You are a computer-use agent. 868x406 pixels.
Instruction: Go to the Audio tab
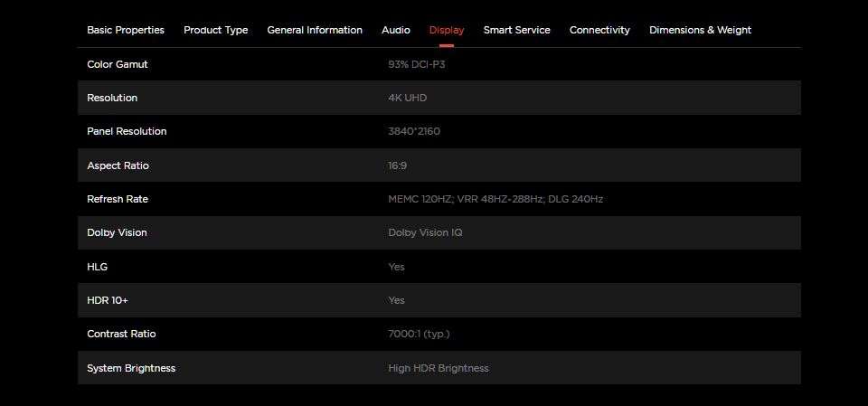(x=395, y=30)
